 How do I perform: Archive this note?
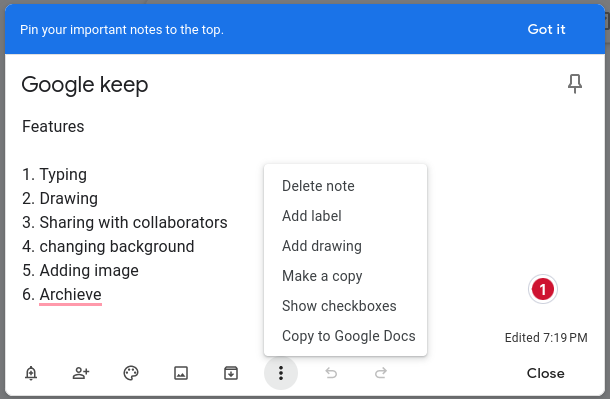coord(231,373)
